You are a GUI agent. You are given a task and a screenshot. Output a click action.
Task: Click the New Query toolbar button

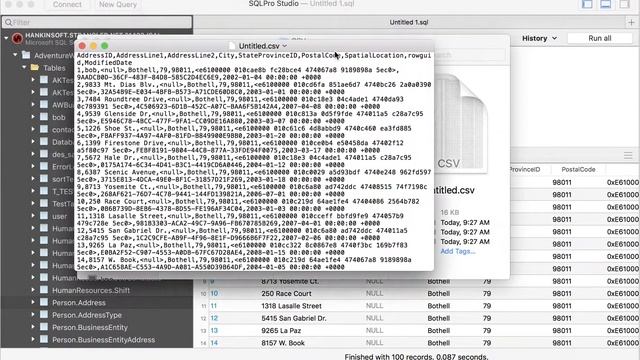tap(118, 4)
